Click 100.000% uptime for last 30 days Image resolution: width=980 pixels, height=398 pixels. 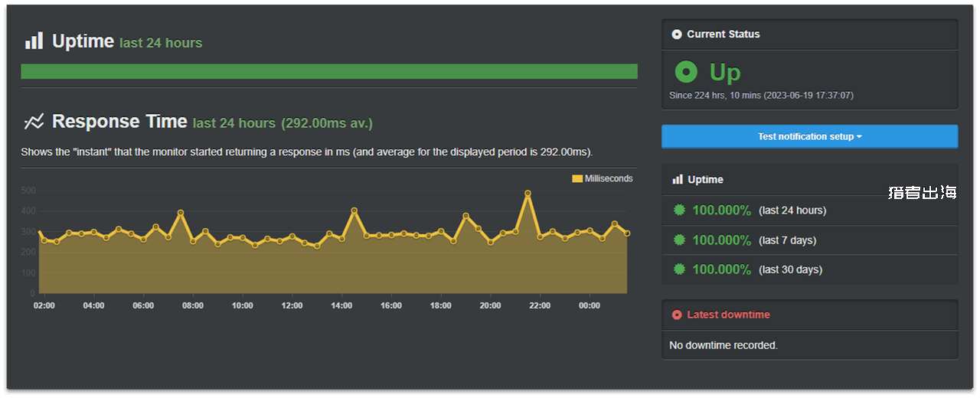721,269
